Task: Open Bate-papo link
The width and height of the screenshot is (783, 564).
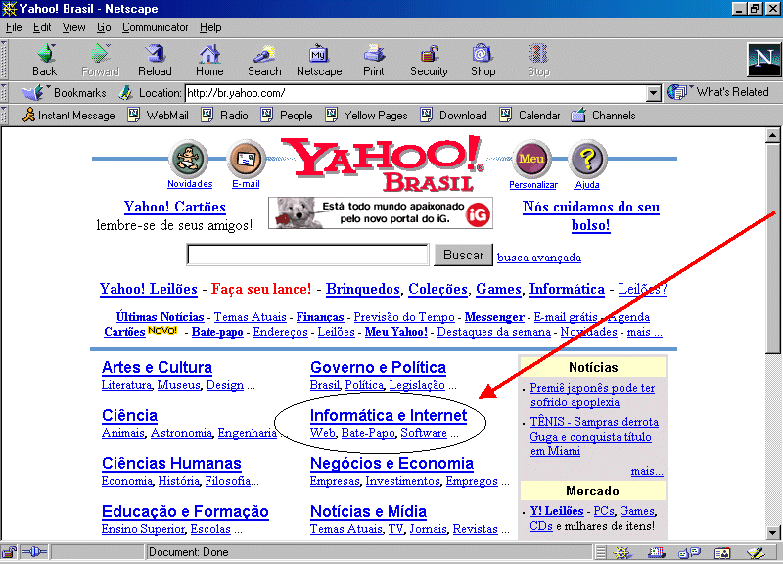Action: (218, 332)
